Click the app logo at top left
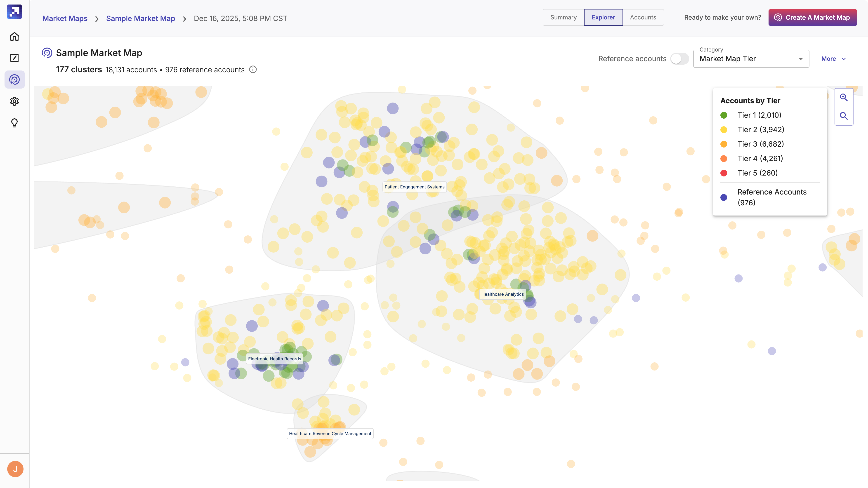Viewport: 868px width, 488px height. tap(14, 12)
